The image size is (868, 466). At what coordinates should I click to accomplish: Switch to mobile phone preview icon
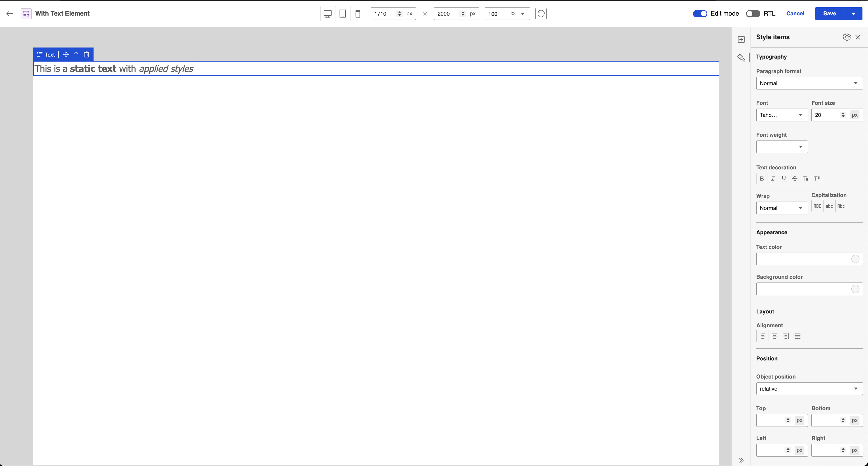pos(358,14)
